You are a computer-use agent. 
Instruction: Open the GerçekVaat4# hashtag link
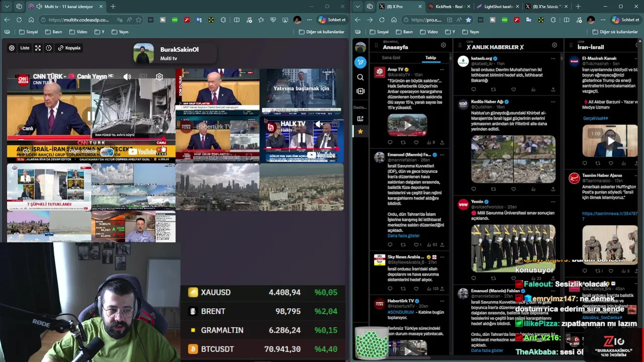click(595, 118)
